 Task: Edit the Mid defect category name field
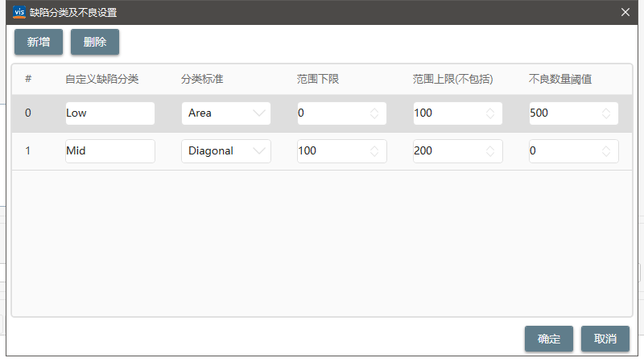(110, 151)
